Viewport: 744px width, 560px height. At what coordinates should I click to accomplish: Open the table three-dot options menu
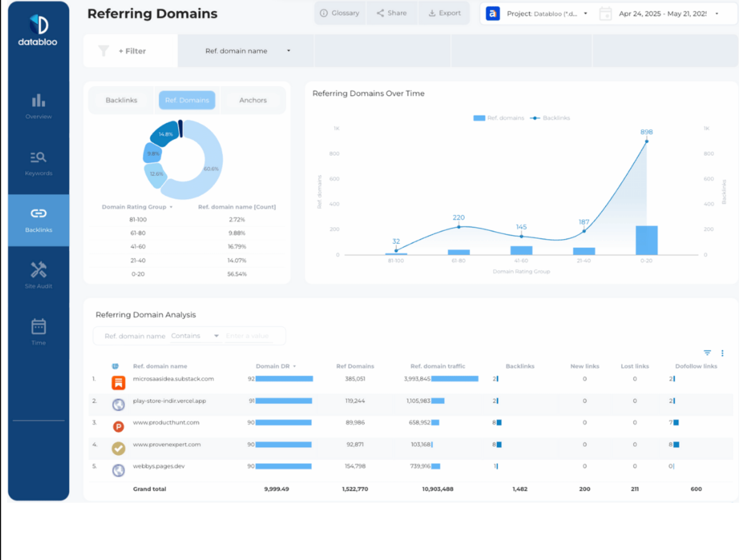pos(722,353)
